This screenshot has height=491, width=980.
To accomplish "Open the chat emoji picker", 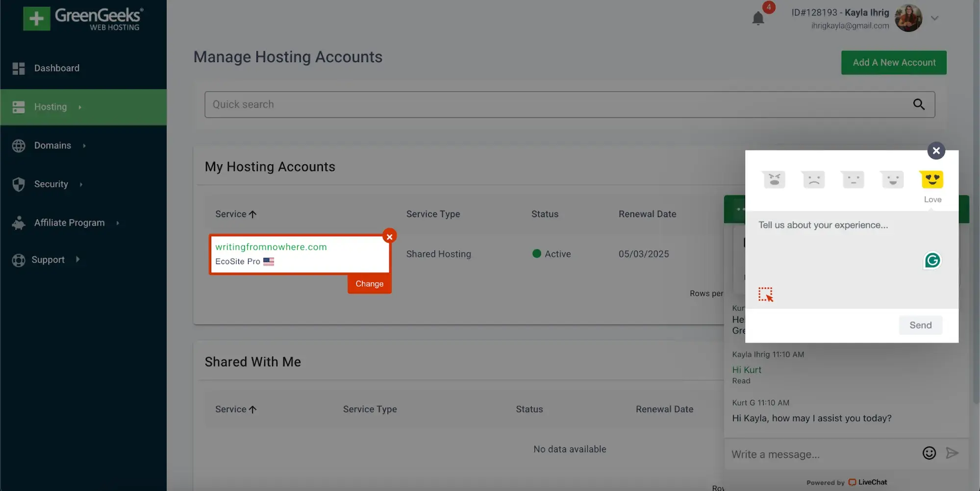I will (x=929, y=453).
